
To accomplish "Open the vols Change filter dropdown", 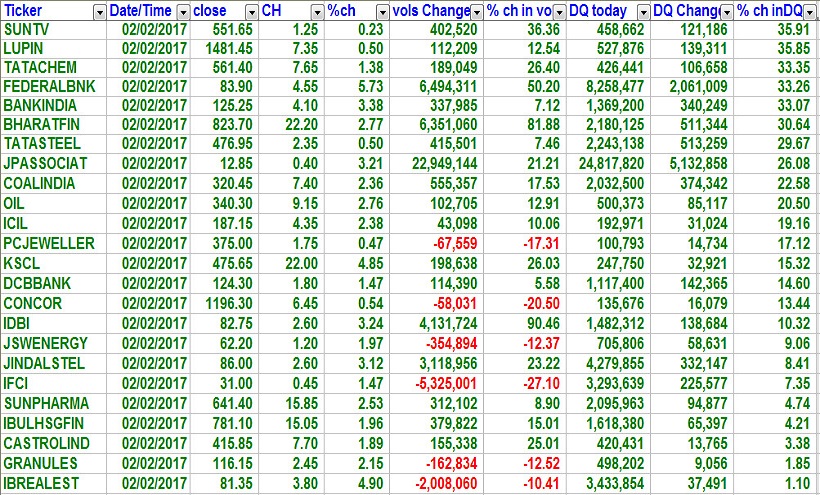I will click(476, 12).
